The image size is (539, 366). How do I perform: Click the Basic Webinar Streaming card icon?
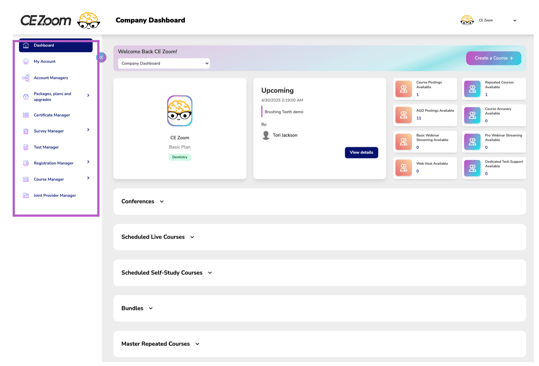click(404, 142)
